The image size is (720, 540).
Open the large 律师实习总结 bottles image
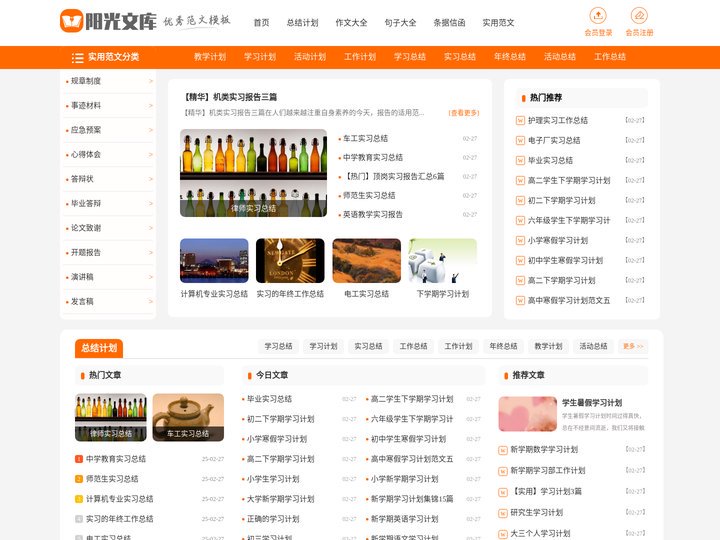pos(253,173)
